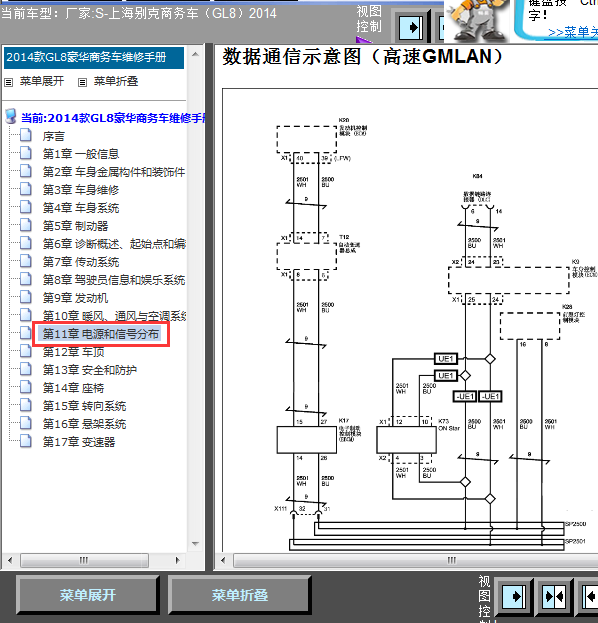The height and width of the screenshot is (623, 598).
Task: Open 第2章 车身金属构件和装饰件 chapter
Action: coord(114,172)
